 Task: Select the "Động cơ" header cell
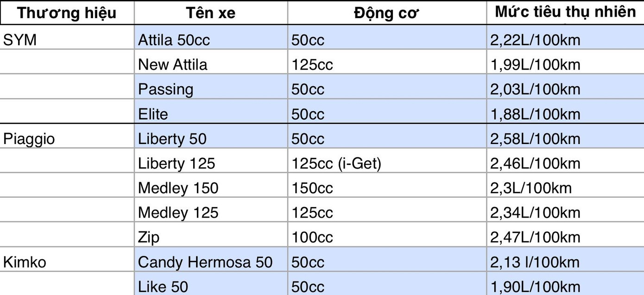pos(386,13)
